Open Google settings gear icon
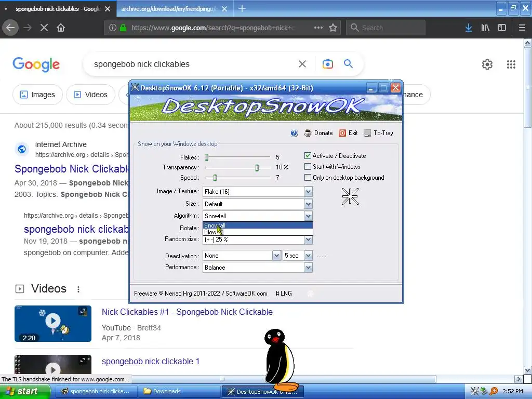Viewport: 532px width, 399px height. pyautogui.click(x=487, y=64)
